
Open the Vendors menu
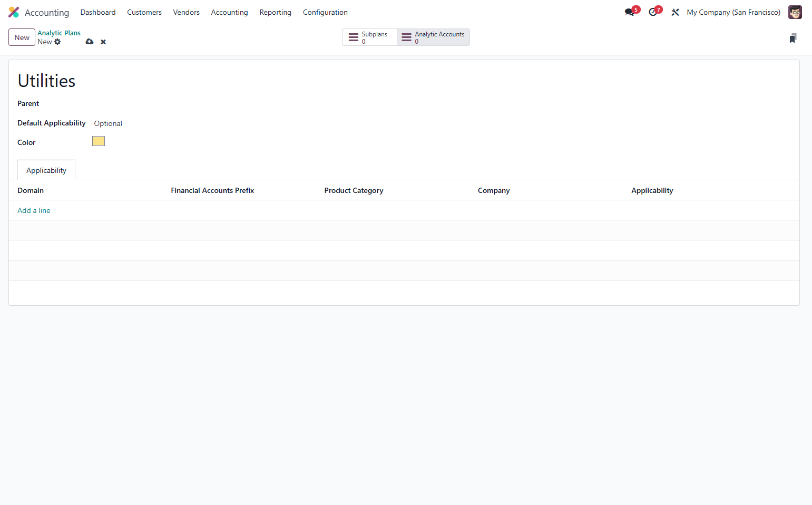coord(186,12)
